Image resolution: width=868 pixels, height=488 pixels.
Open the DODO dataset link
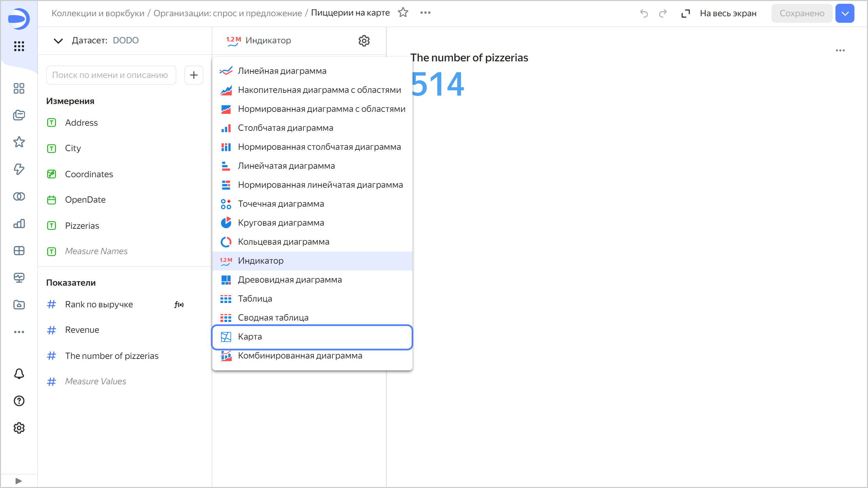125,40
